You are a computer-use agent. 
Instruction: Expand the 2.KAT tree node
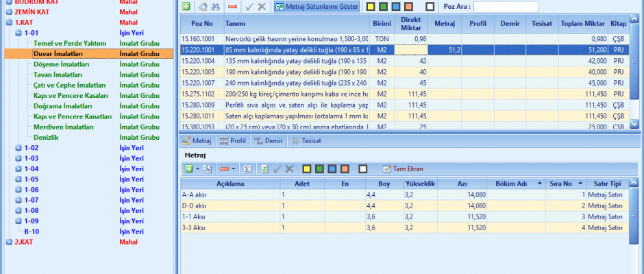point(9,242)
